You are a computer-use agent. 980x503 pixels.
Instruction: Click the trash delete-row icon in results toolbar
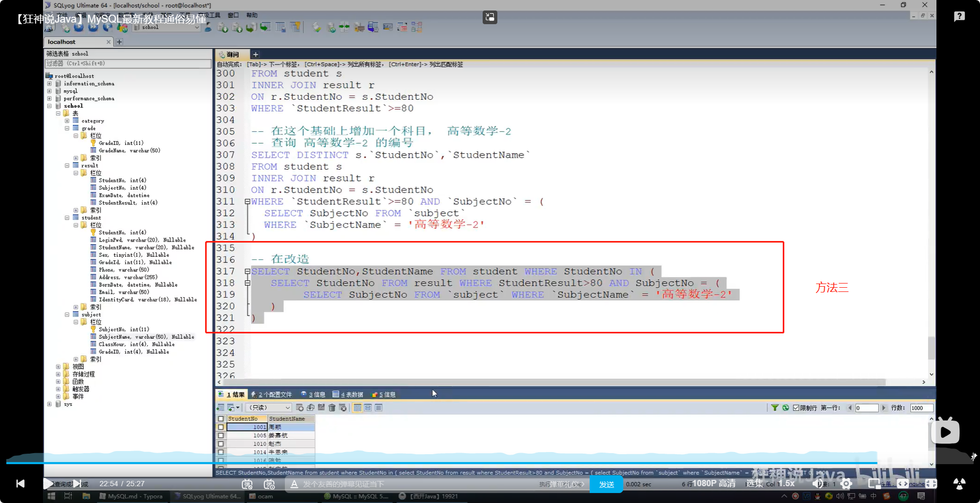pyautogui.click(x=332, y=407)
